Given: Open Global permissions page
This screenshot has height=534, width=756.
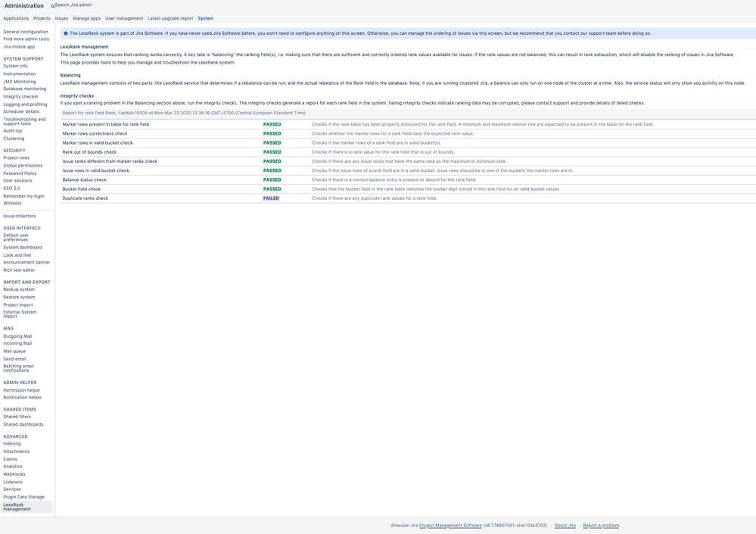Looking at the screenshot, I should click(x=23, y=165).
